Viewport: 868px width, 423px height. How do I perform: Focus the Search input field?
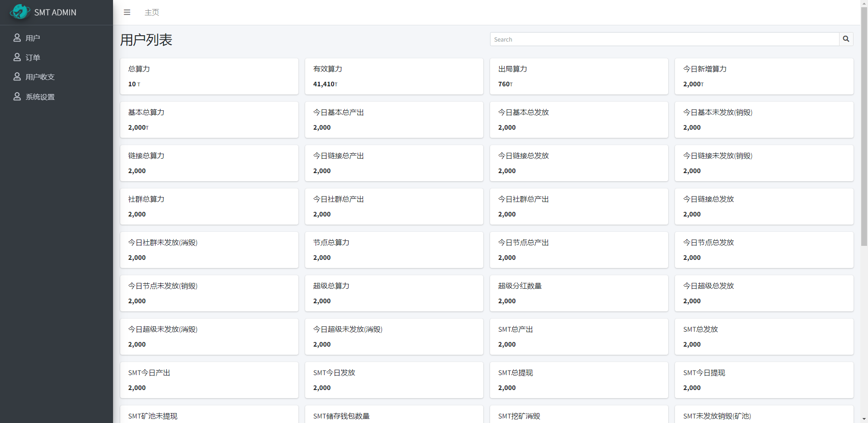[x=664, y=39]
